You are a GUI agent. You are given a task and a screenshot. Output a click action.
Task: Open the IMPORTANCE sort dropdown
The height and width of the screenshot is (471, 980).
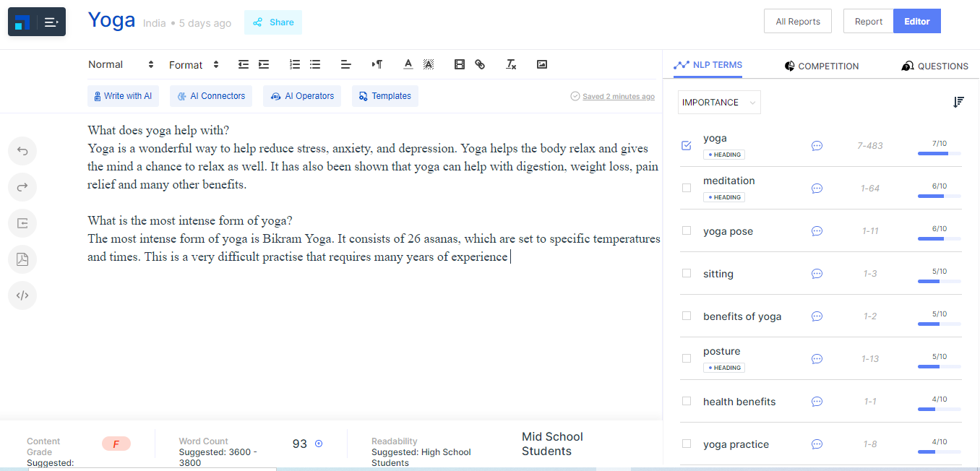pyautogui.click(x=719, y=103)
